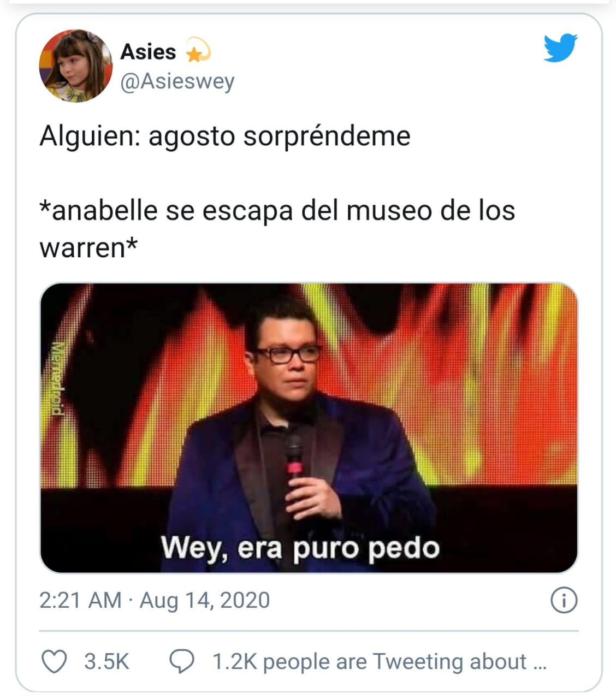Click the 2:21 AM timestamp link
The image size is (616, 699).
[x=80, y=600]
